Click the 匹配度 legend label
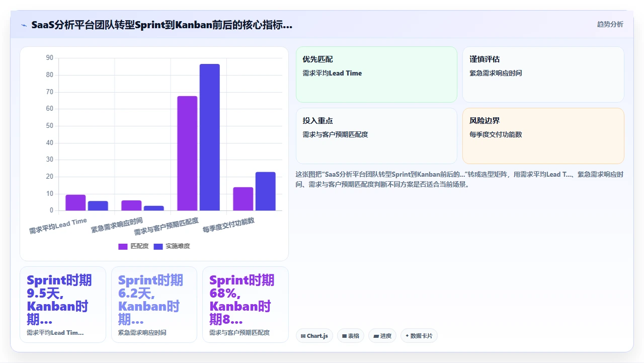Viewport: 644px width, 363px height. (x=139, y=246)
